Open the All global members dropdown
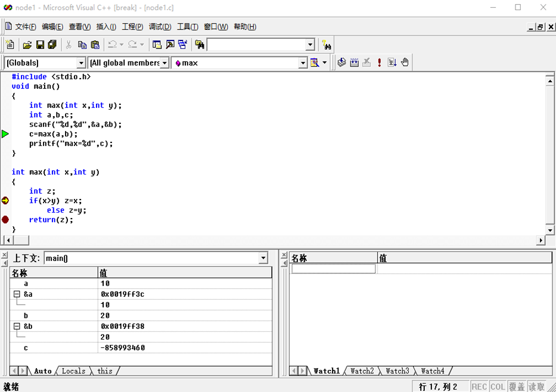The image size is (556, 392). [164, 63]
